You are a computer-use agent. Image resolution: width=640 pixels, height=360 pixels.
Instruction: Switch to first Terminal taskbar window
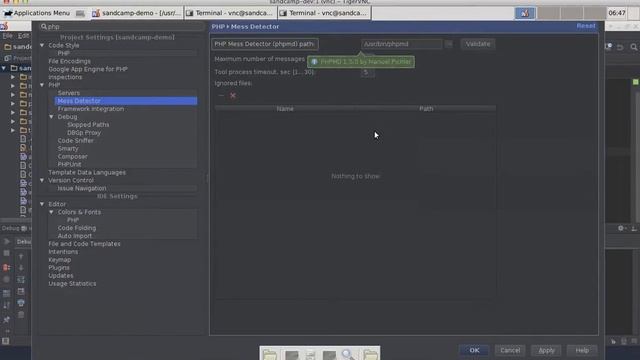point(230,13)
